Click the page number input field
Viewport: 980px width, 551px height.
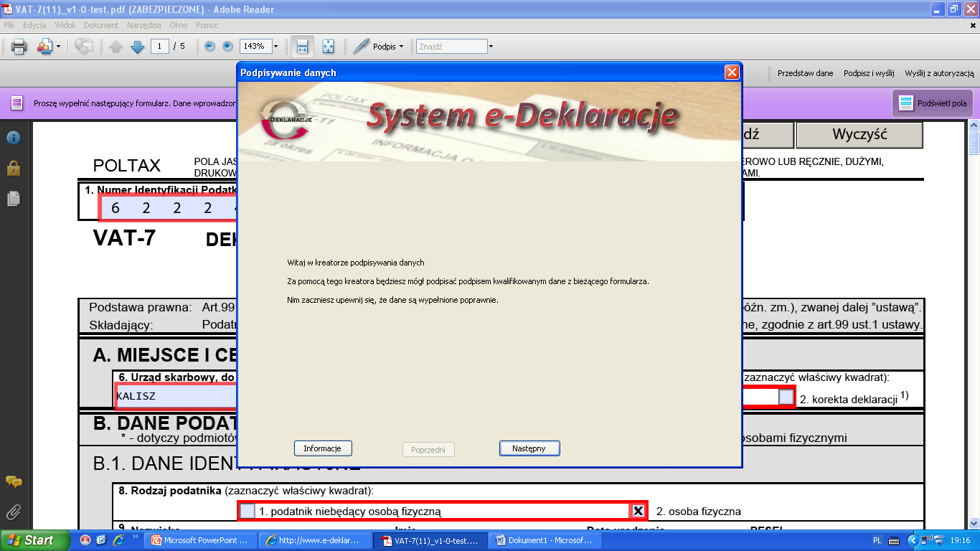tap(159, 46)
